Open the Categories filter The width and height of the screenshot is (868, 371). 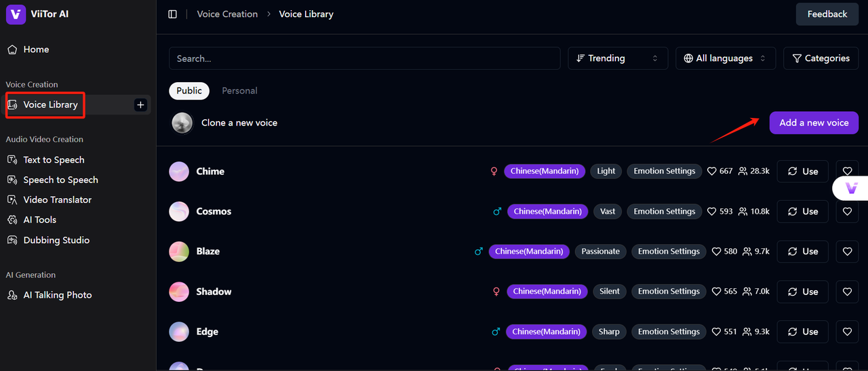[x=821, y=58]
